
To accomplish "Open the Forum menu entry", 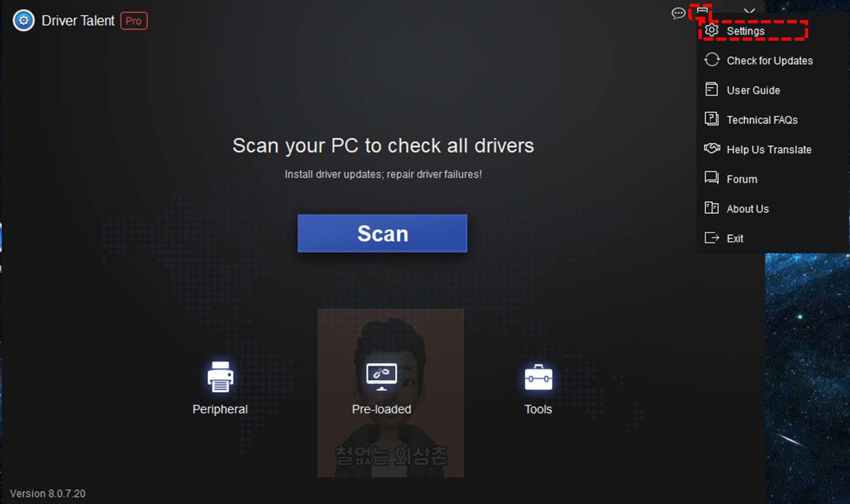I will pyautogui.click(x=773, y=178).
